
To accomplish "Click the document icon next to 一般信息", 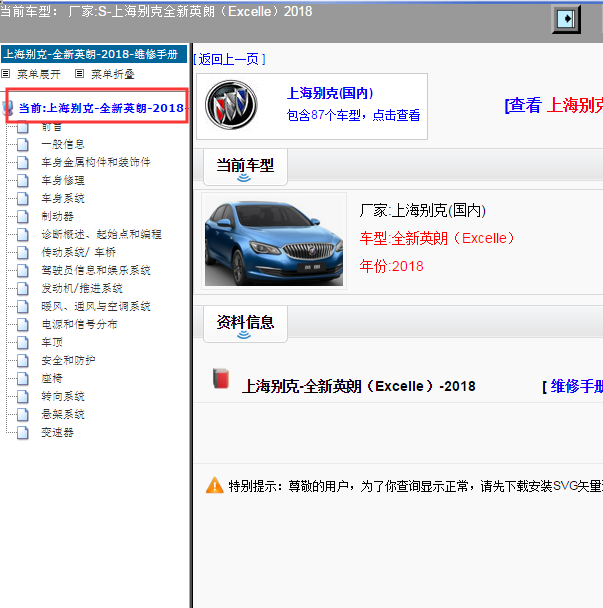I will point(23,144).
